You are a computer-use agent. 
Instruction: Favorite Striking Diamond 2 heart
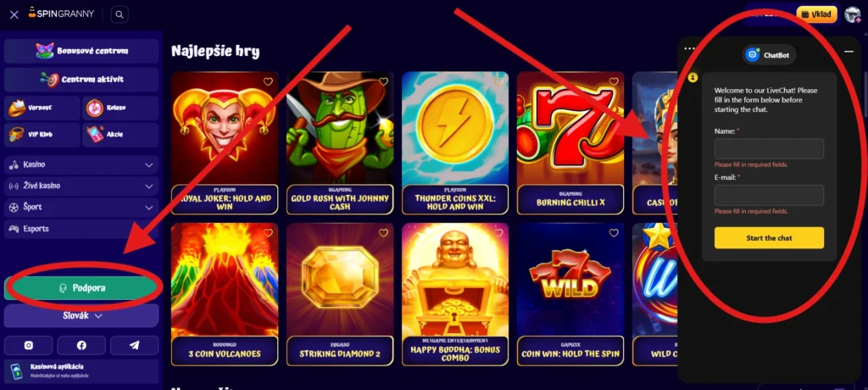click(383, 232)
